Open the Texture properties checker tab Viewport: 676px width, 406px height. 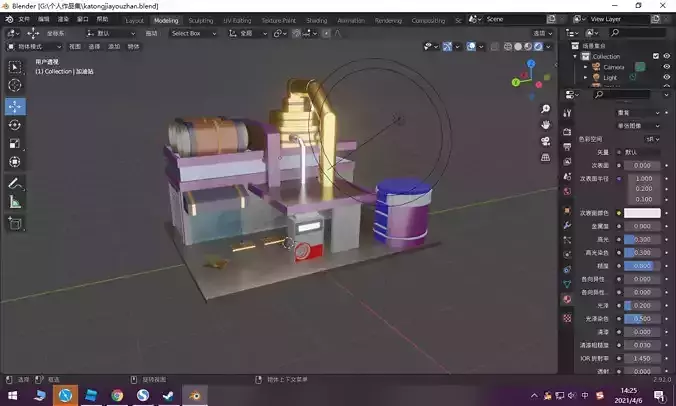click(x=567, y=318)
